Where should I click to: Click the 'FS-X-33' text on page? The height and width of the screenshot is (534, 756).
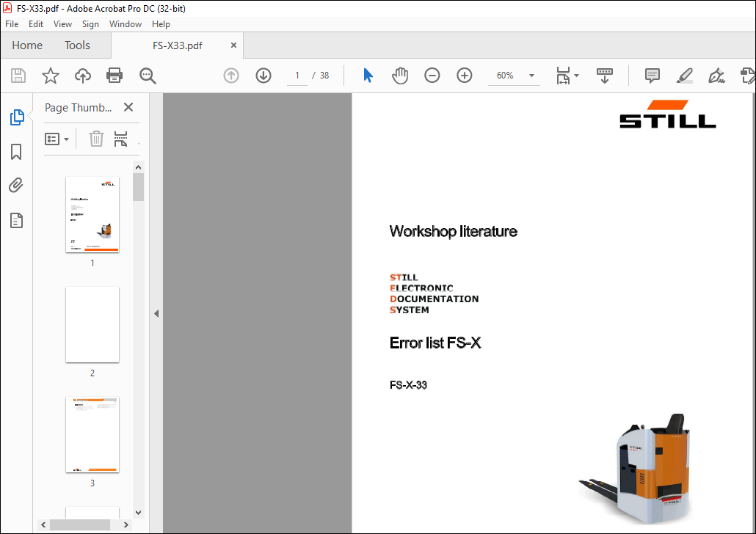point(408,385)
